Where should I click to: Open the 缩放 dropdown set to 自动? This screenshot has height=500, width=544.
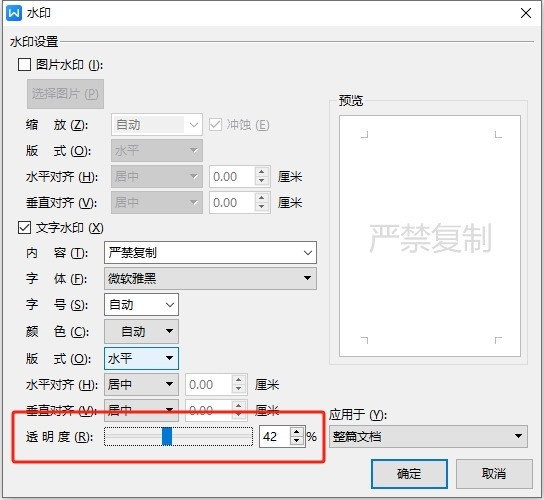point(157,125)
